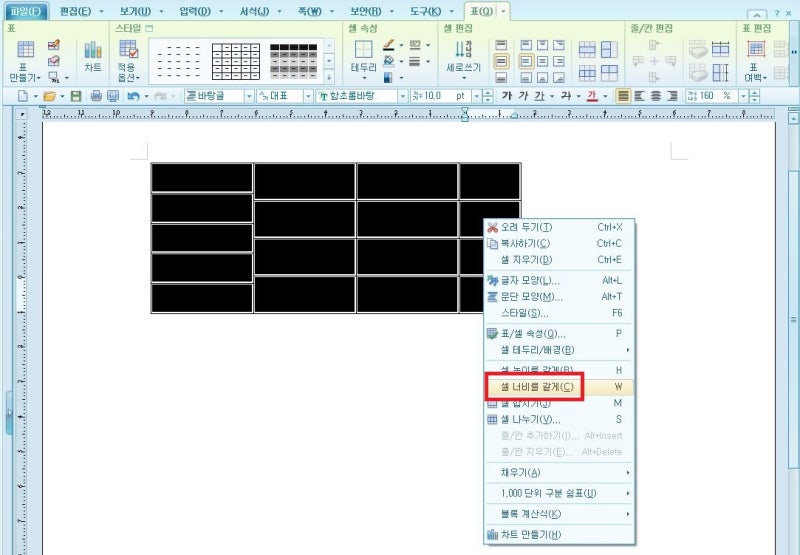The width and height of the screenshot is (800, 555).
Task: Open the font size 10.0 pt dropdown
Action: pyautogui.click(x=477, y=96)
